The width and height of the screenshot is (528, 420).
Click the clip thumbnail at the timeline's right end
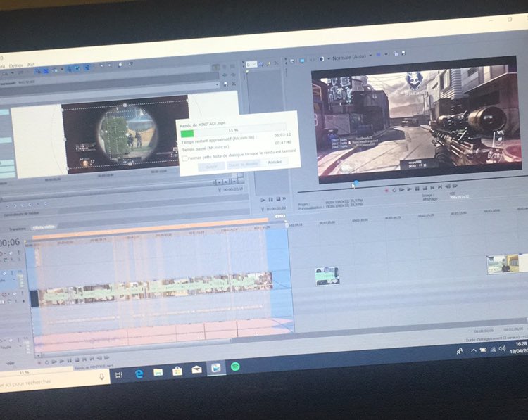coord(507,265)
